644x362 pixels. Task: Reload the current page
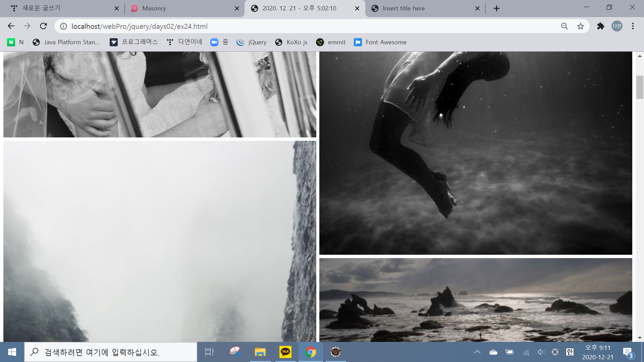(x=43, y=26)
